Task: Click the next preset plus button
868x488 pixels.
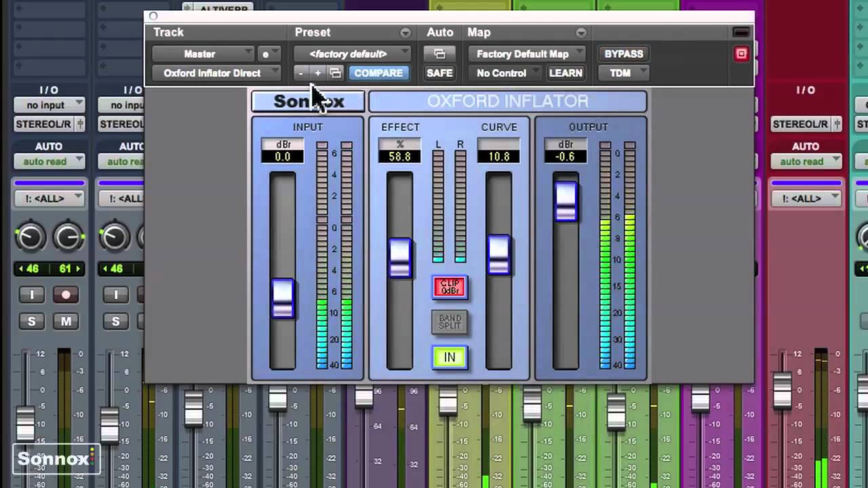Action: (x=317, y=73)
